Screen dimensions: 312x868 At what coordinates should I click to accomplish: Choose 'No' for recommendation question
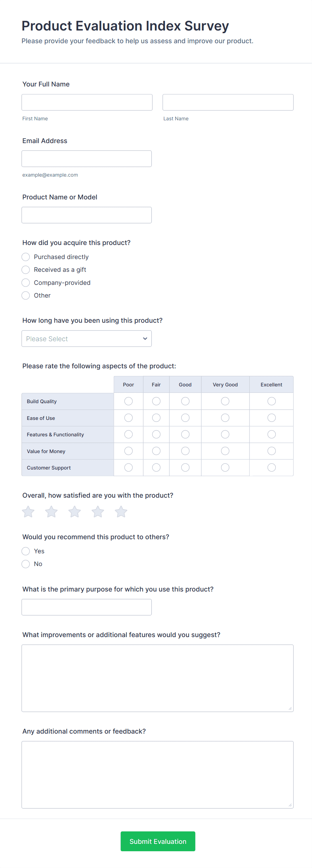(25, 564)
